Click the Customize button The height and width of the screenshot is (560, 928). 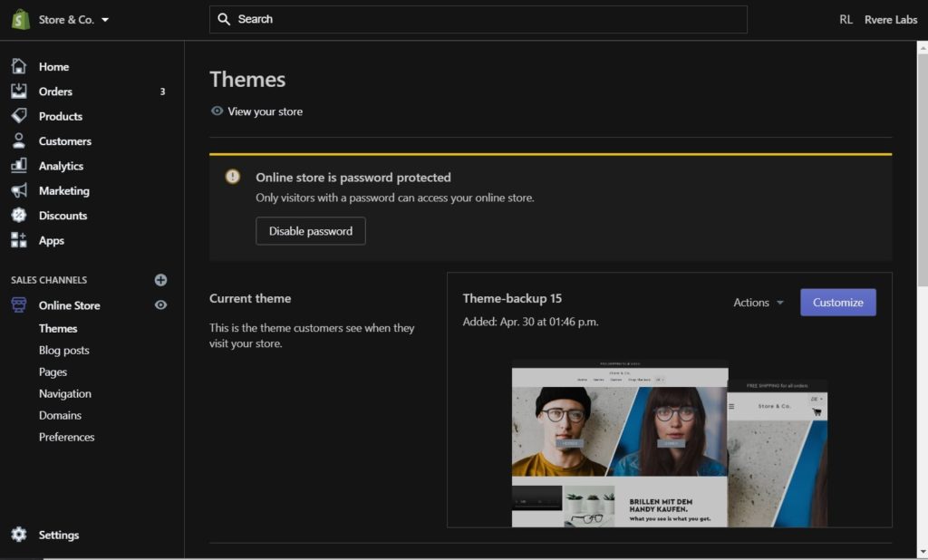click(x=837, y=303)
